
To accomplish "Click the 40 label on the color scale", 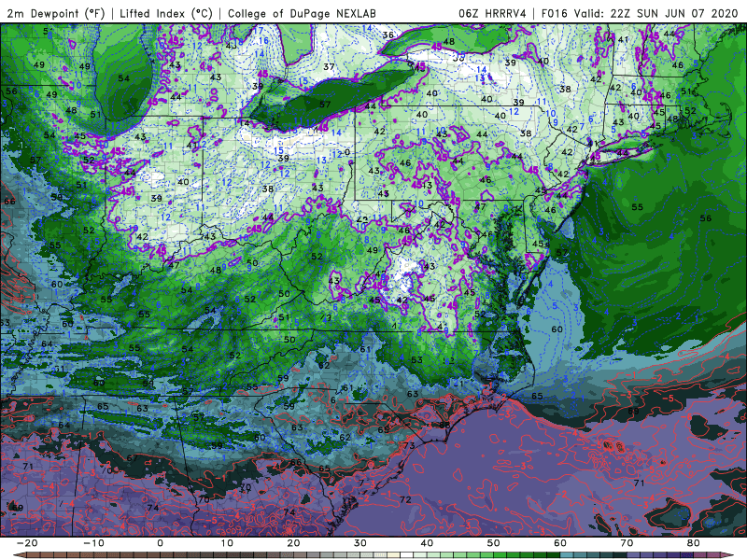I will (427, 543).
